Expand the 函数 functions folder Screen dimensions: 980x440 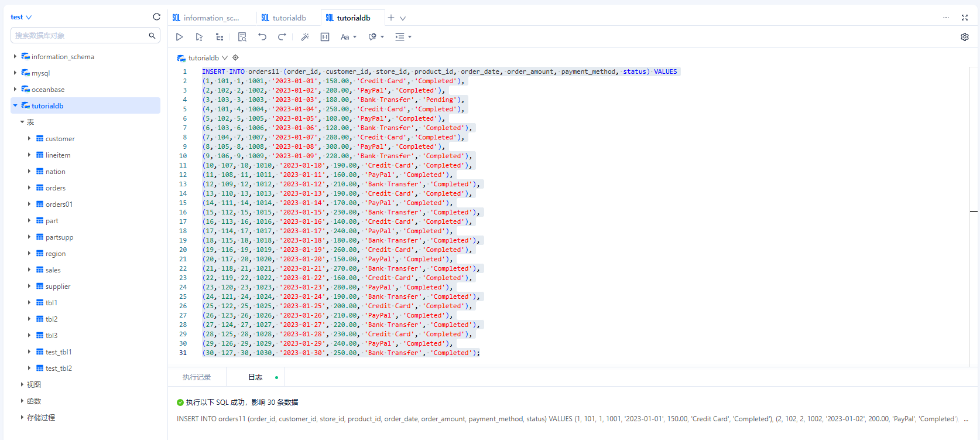point(22,401)
